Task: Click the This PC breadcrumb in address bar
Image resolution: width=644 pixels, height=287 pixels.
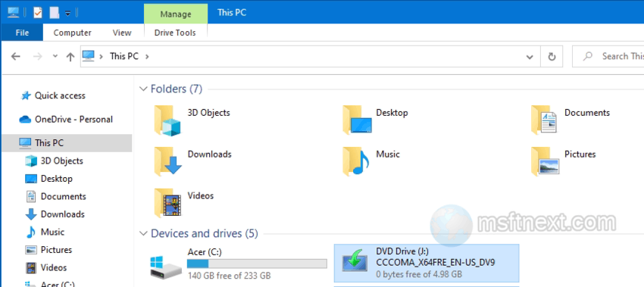Action: coord(124,56)
